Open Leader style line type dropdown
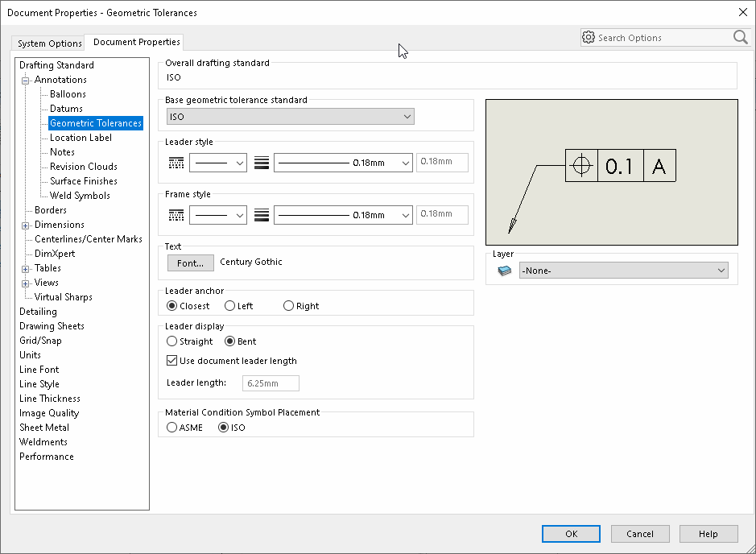756x554 pixels. [x=218, y=163]
